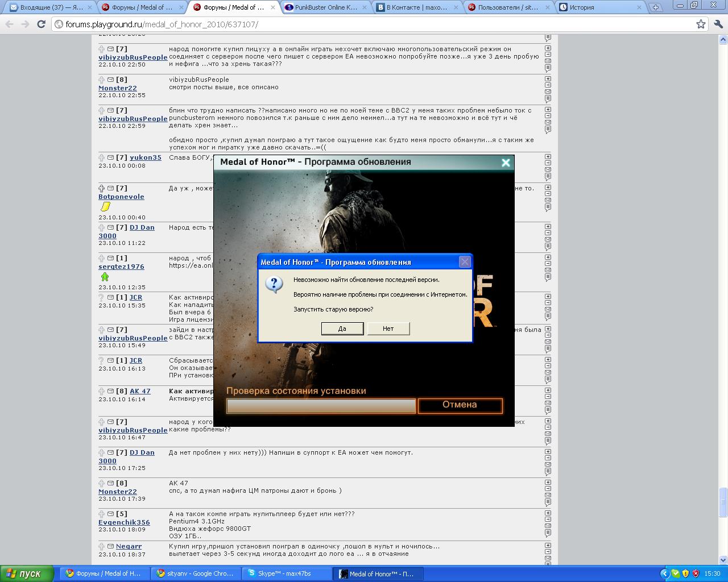Open the Evgenchik356 user profile link
Screen dimensions: 728x582
pos(124,522)
